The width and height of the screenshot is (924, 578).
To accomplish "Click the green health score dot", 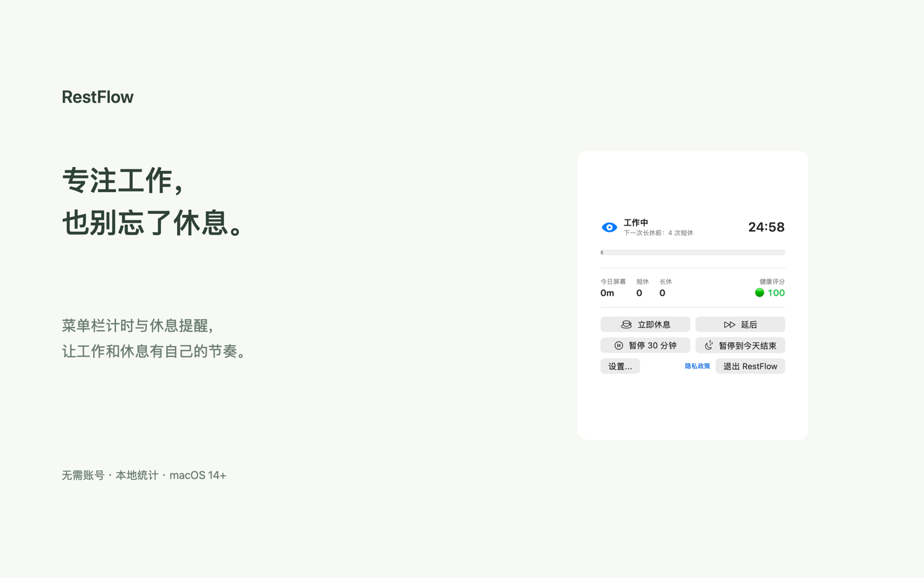I will (760, 293).
